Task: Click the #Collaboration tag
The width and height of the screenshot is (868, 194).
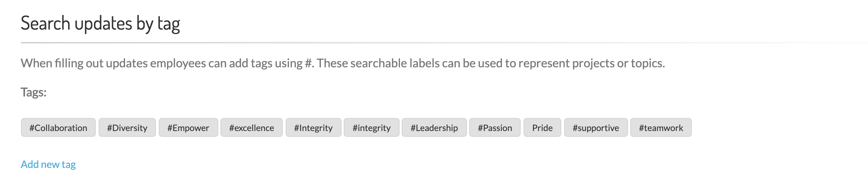Action: point(58,128)
